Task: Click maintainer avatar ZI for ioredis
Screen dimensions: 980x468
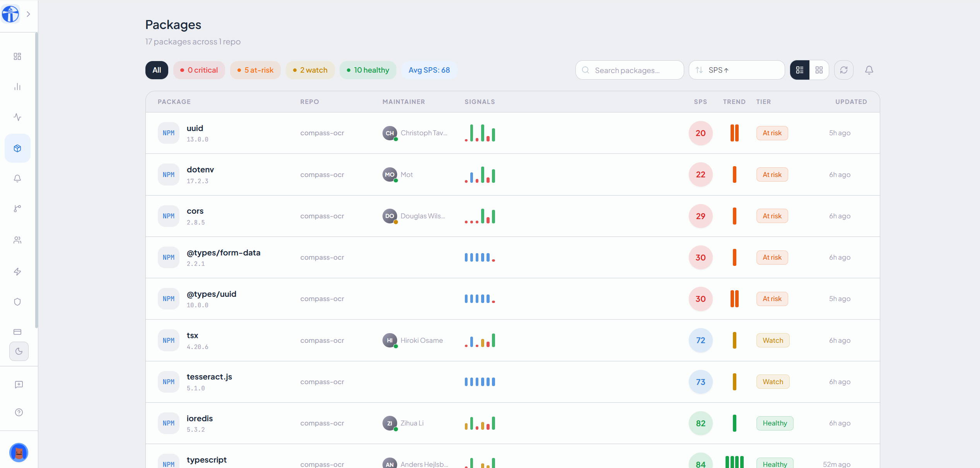Action: pyautogui.click(x=390, y=423)
